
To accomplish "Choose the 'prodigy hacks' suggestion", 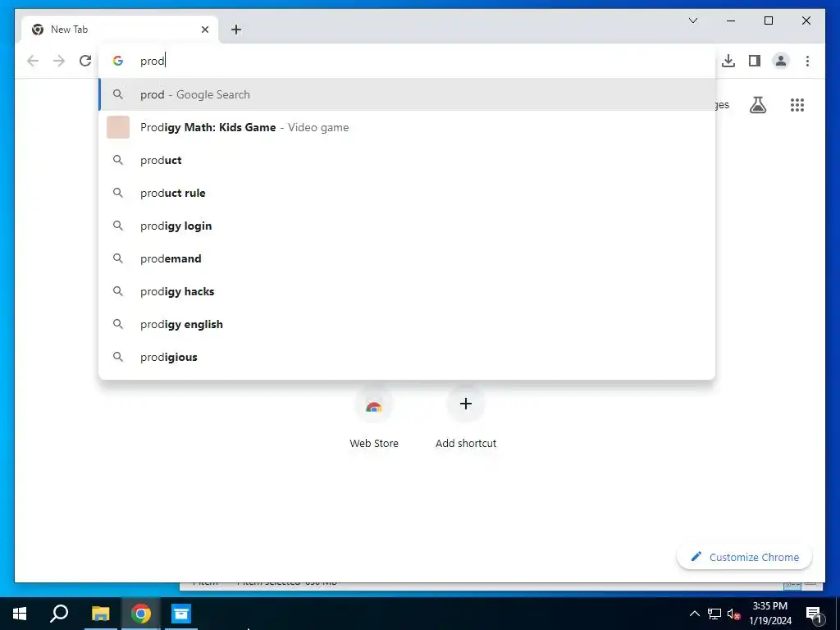I will click(407, 291).
